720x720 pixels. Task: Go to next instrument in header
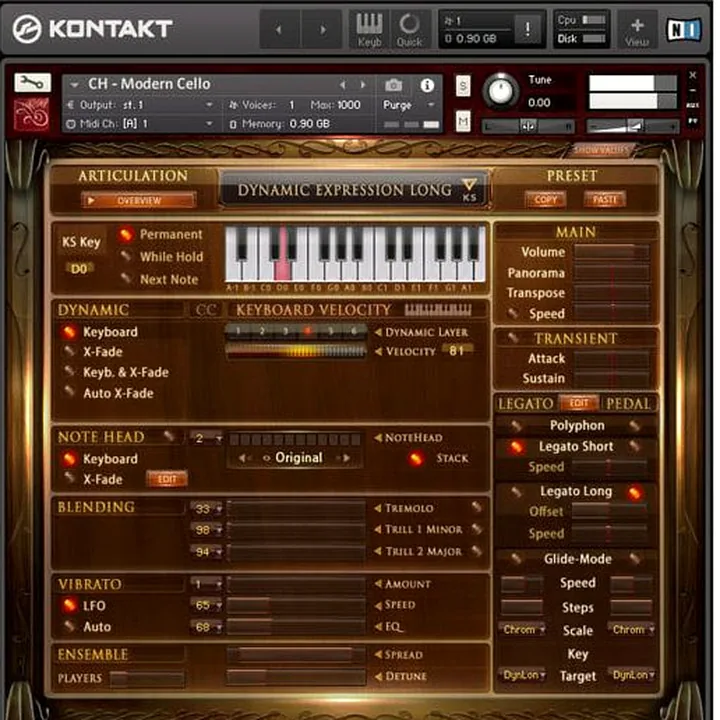(322, 29)
